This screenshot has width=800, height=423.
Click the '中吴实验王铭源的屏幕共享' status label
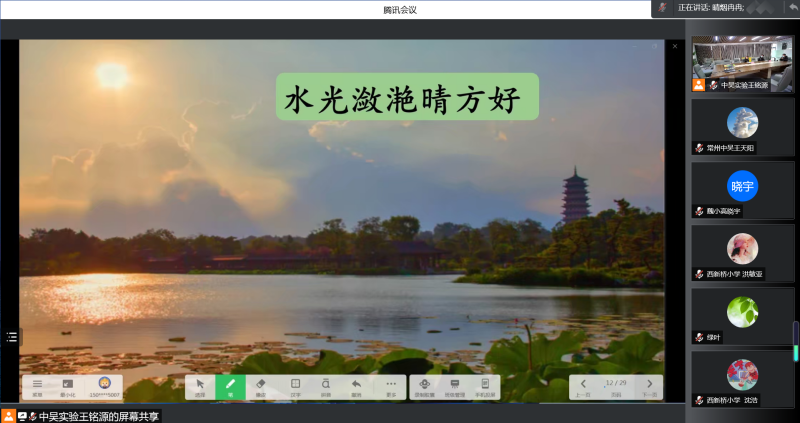click(99, 416)
